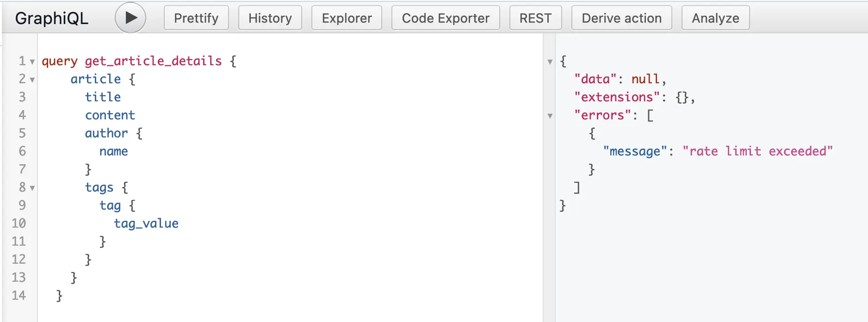
Task: Click the 'author' field in query
Action: (x=106, y=133)
